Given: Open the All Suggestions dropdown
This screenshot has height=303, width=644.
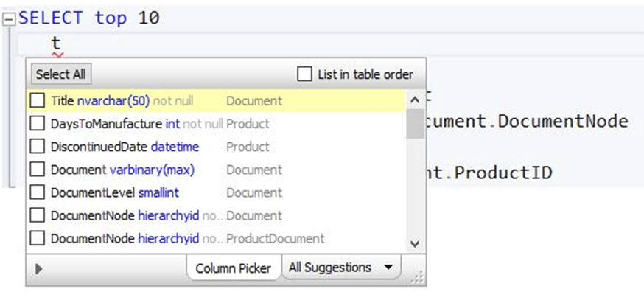Looking at the screenshot, I should coord(340,268).
